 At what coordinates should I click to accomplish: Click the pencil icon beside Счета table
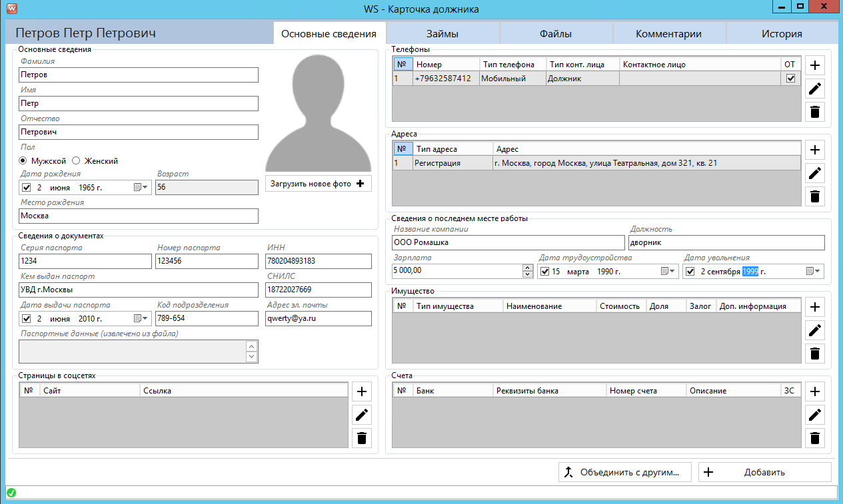coord(814,415)
